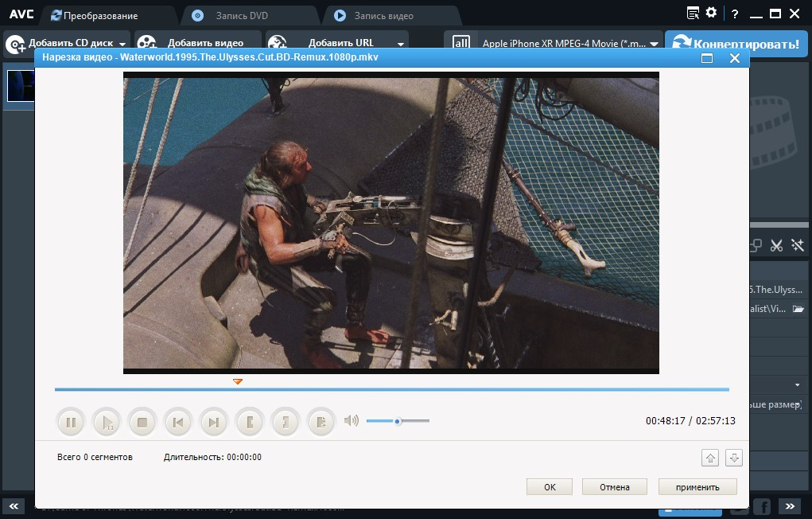
Task: Jump to the next frame
Action: pyautogui.click(x=213, y=423)
